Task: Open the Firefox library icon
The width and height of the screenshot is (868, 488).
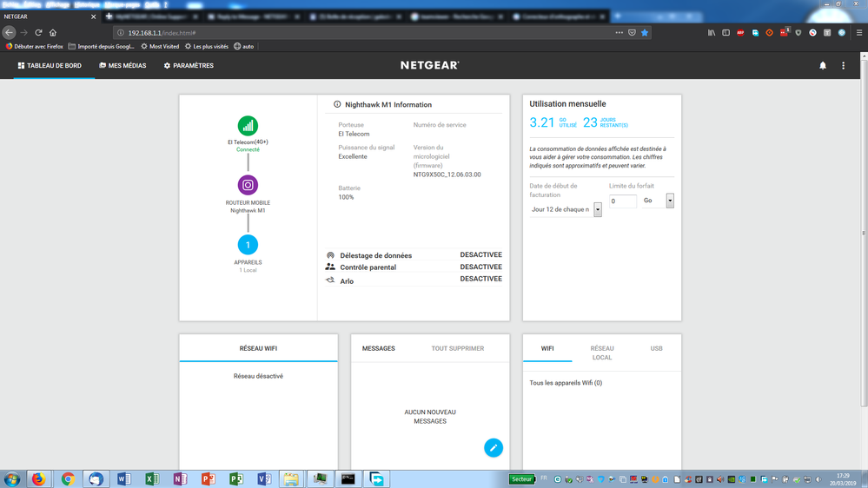Action: tap(712, 33)
